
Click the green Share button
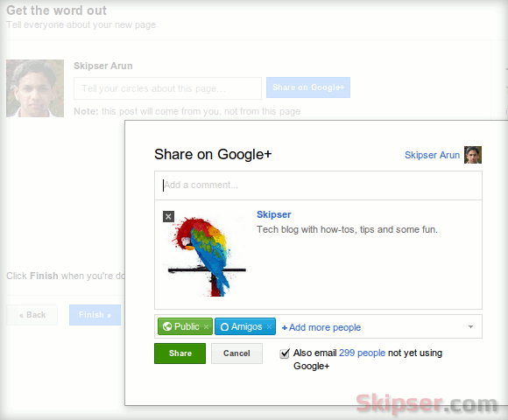180,353
